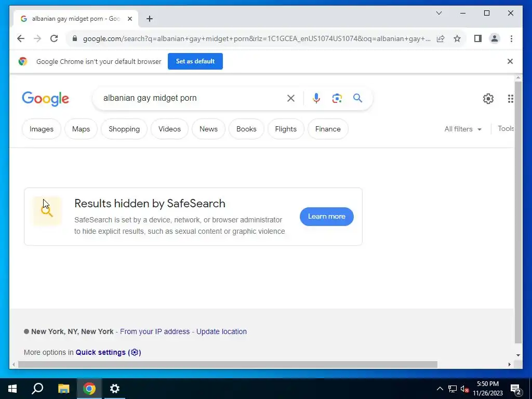Image resolution: width=532 pixels, height=399 pixels.
Task: Open Windows taskbar search
Action: pyautogui.click(x=37, y=389)
